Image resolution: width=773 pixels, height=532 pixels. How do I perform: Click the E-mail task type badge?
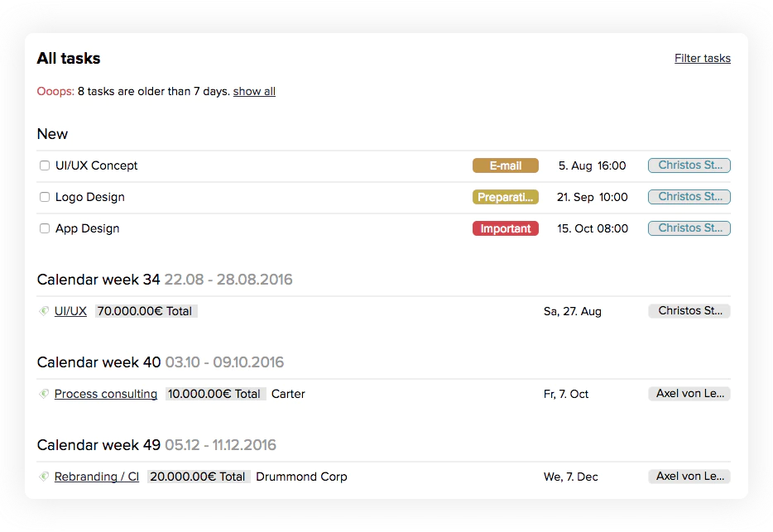click(x=506, y=165)
